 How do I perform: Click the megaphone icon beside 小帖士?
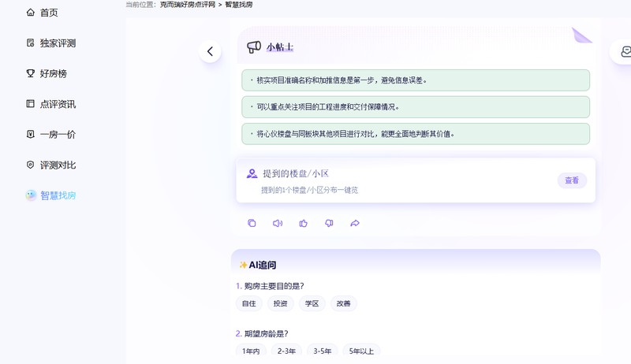tap(254, 47)
